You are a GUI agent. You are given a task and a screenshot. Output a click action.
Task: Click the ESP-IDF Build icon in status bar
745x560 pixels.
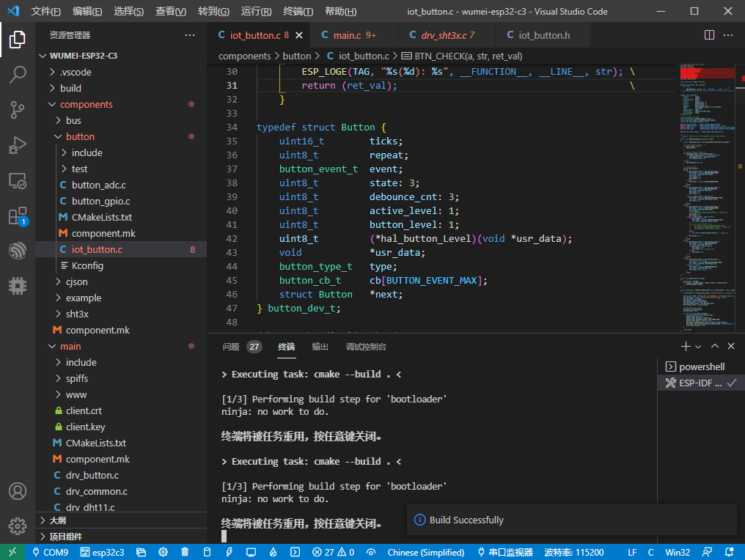coord(206,552)
